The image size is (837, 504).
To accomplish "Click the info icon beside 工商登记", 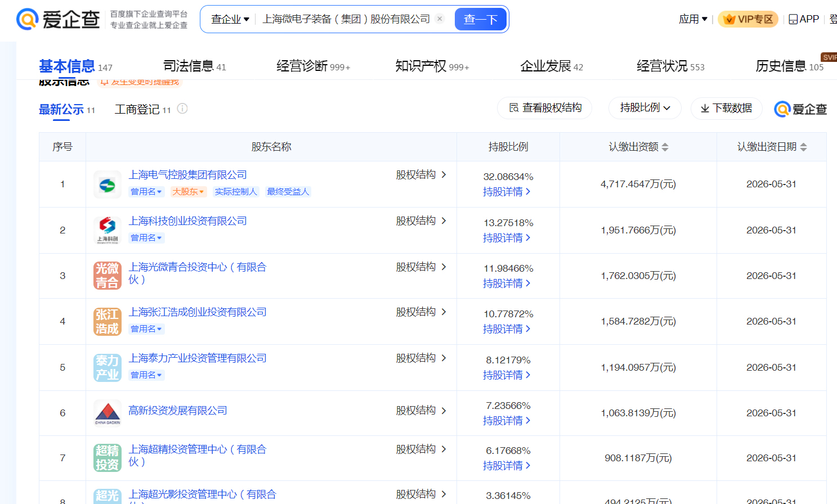I will tap(182, 109).
